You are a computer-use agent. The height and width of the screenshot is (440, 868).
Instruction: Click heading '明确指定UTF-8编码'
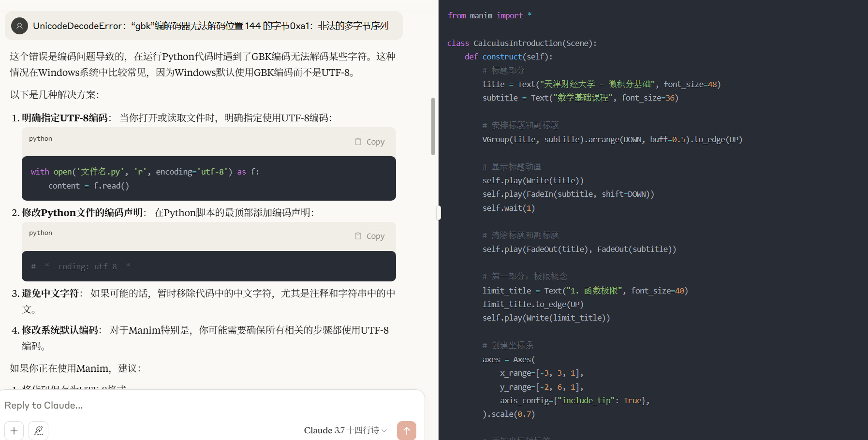pos(65,118)
